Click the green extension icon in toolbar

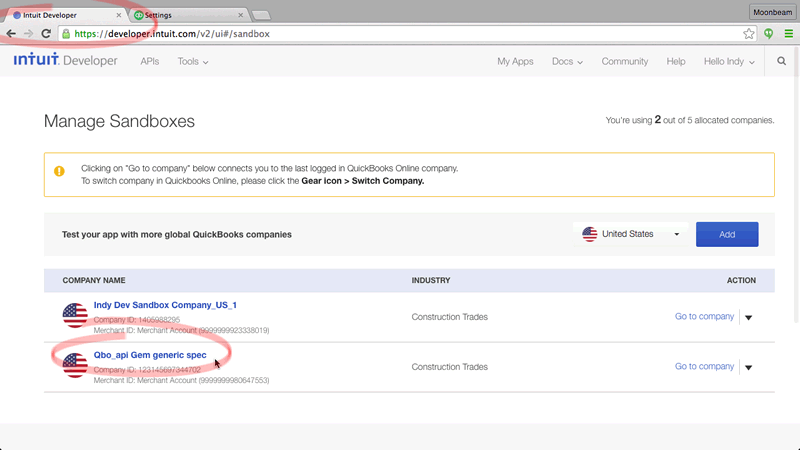[x=768, y=34]
